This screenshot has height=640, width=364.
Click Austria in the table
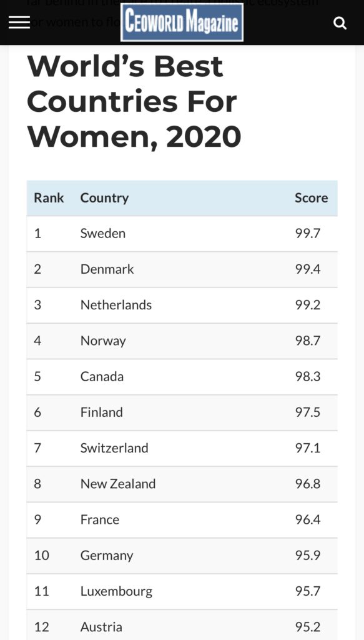(101, 627)
